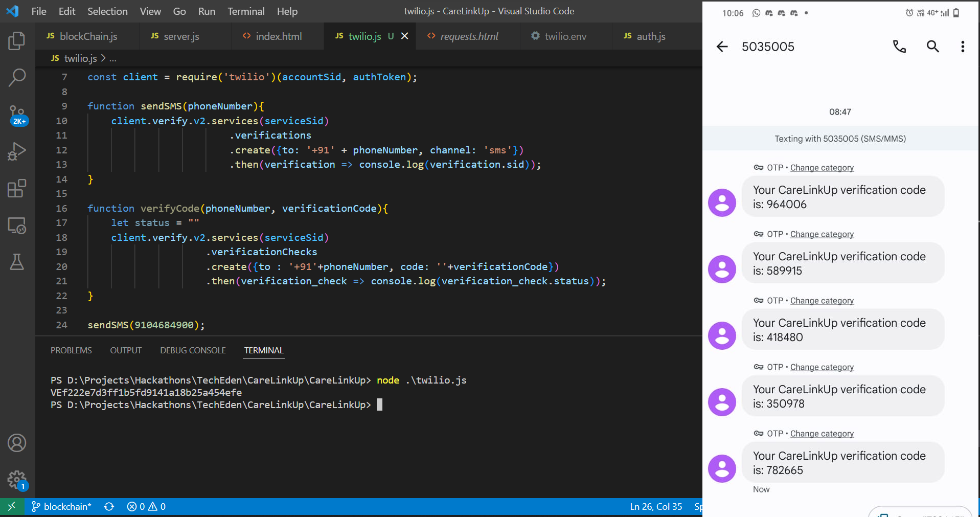This screenshot has height=517, width=980.
Task: Click Ln 26, Col 35 cursor position
Action: [x=656, y=507]
